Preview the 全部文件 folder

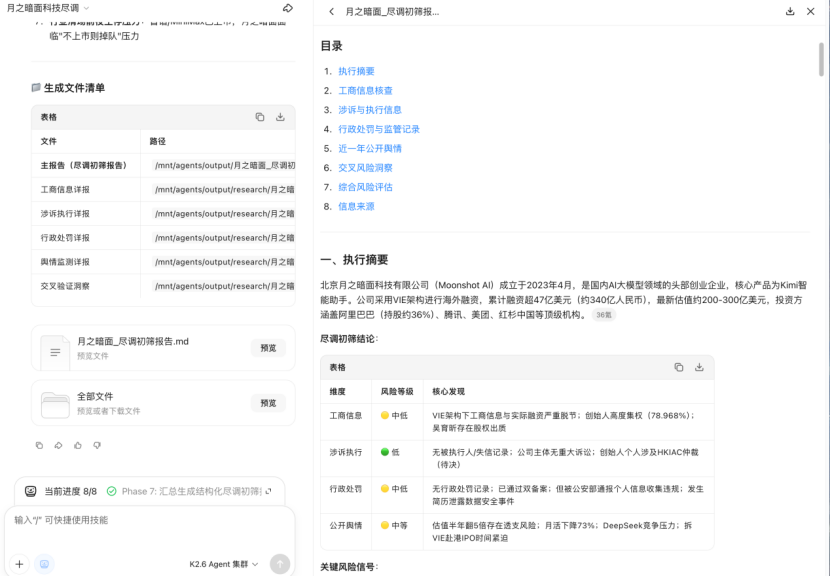(268, 403)
